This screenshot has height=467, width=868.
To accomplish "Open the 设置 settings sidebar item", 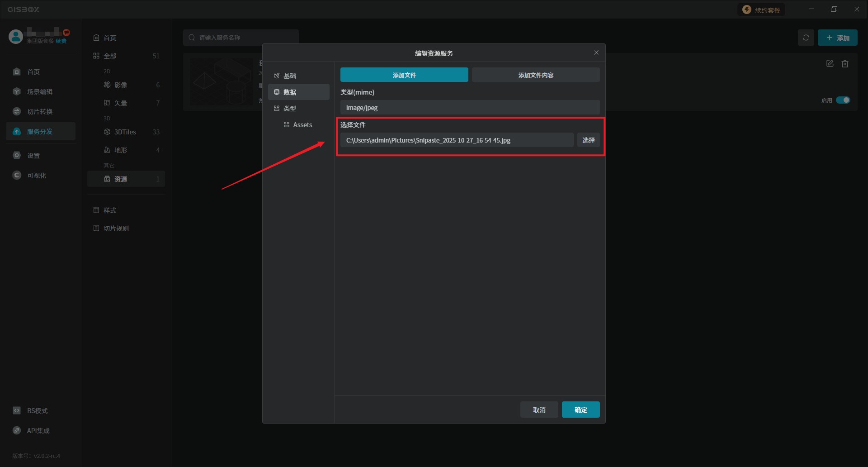I will pos(33,156).
